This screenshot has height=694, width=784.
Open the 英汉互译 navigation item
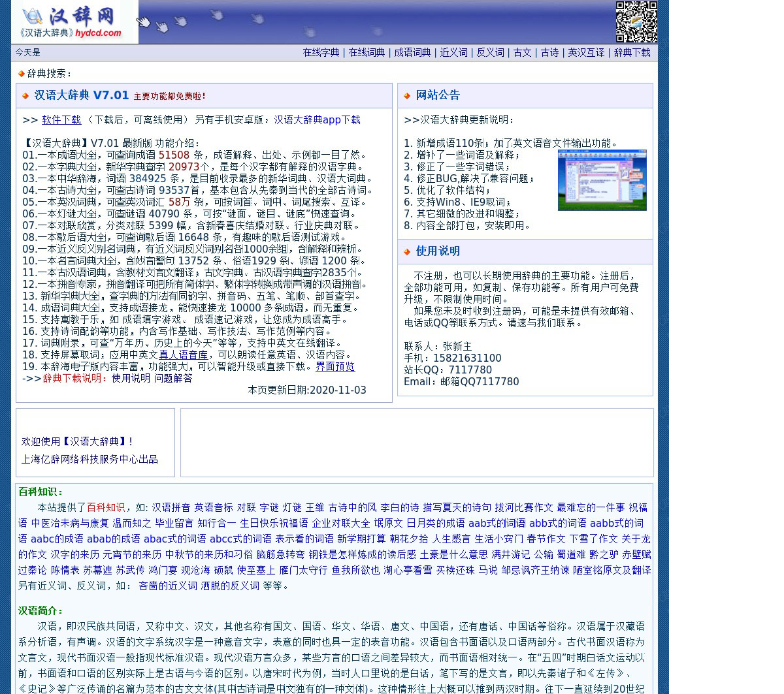586,53
